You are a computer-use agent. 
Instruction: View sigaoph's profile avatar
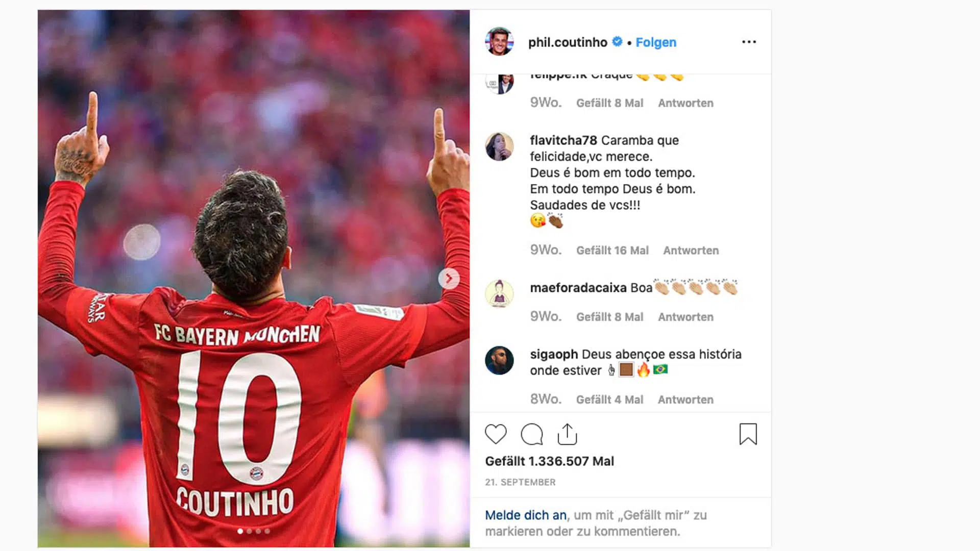(499, 360)
